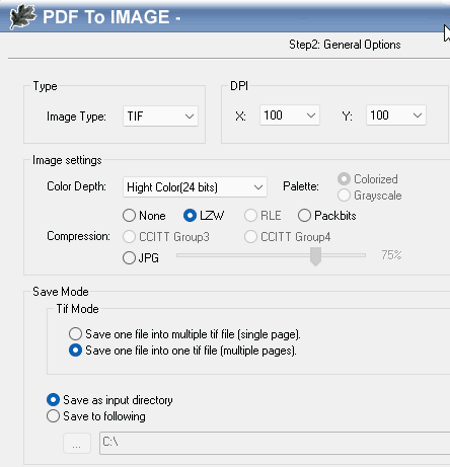Expand the DPI X value dropdown
This screenshot has width=450, height=467.
(x=289, y=115)
